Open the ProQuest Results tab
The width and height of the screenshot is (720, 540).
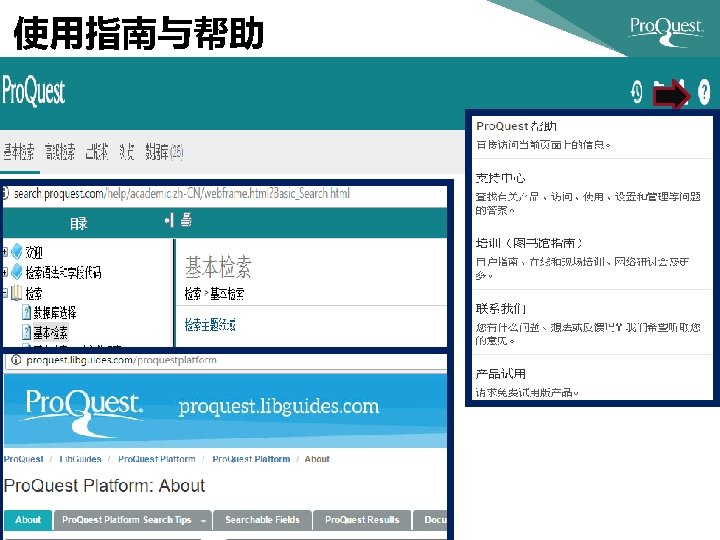[x=362, y=520]
